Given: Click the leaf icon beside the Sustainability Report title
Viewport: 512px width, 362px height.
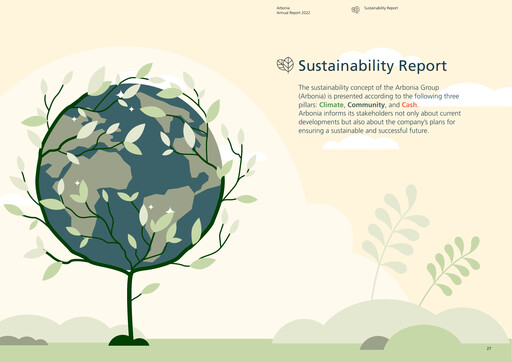Looking at the screenshot, I should point(285,65).
